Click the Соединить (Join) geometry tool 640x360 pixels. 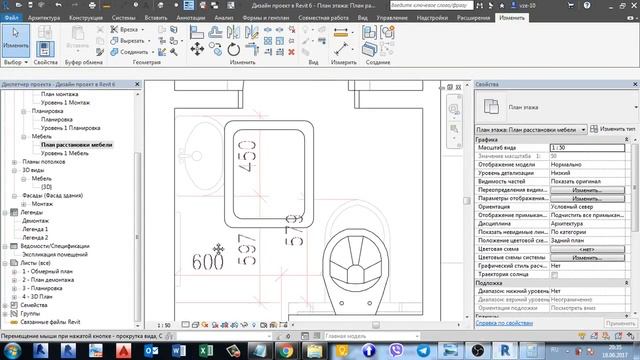131,52
